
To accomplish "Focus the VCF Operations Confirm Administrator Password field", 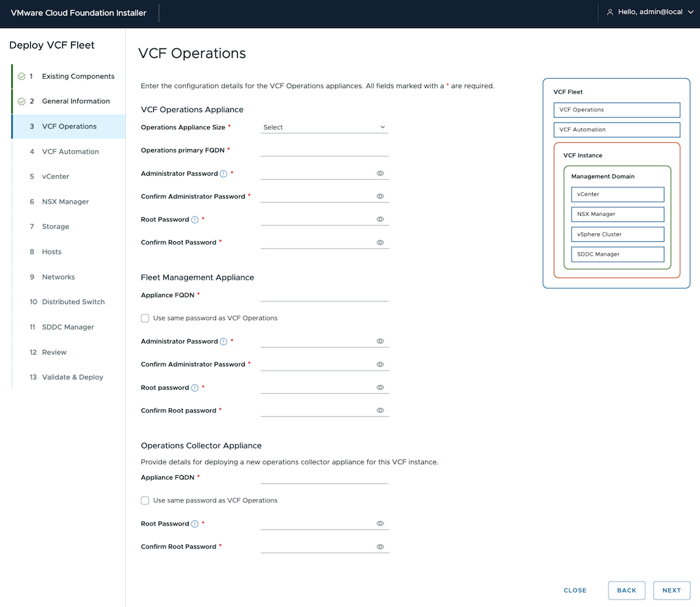I will point(319,196).
